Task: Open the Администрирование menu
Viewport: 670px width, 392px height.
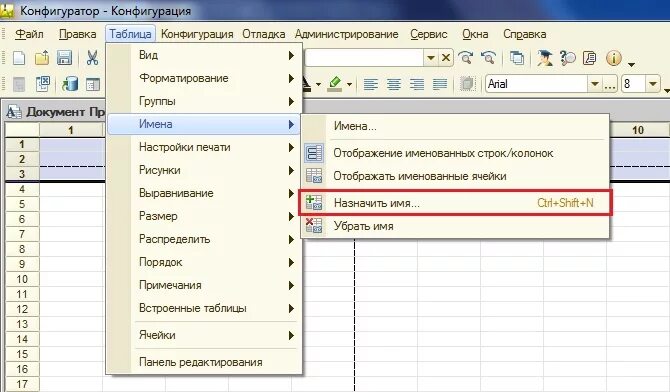Action: click(347, 34)
